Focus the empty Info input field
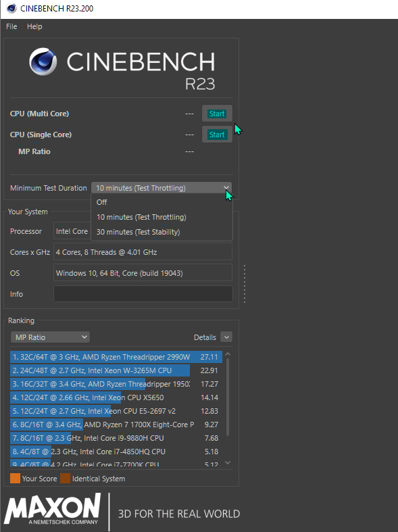398x532 pixels. pos(143,294)
